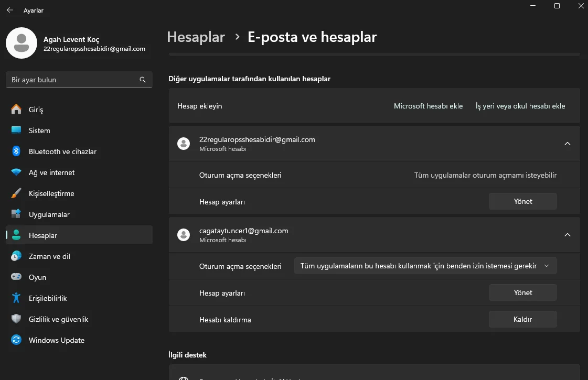The image size is (588, 380).
Task: Click the Erişilebilirlik person icon
Action: coord(16,298)
